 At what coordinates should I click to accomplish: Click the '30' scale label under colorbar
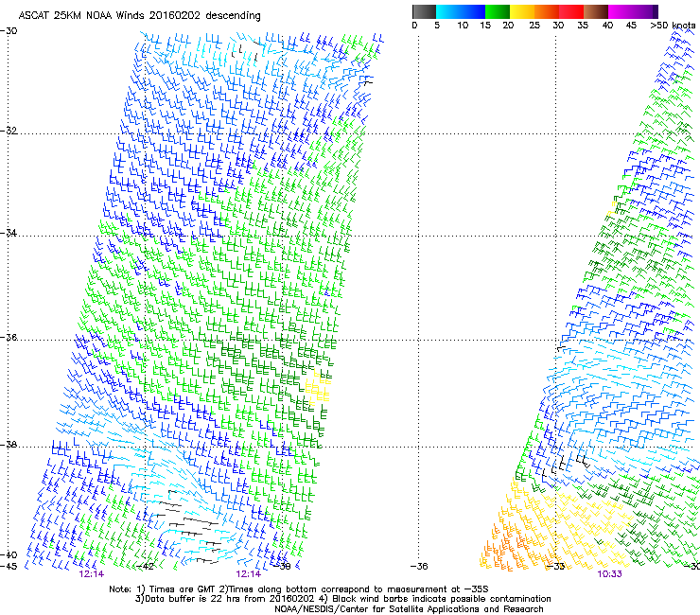[x=558, y=26]
